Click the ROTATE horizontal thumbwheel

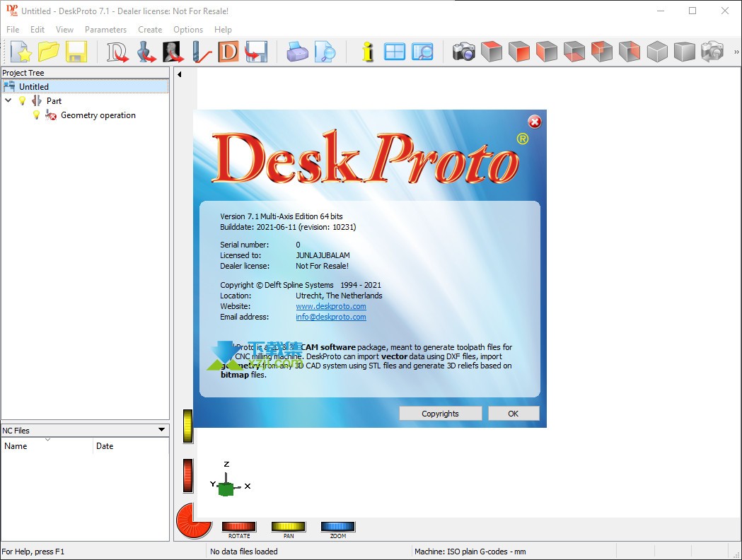(239, 527)
